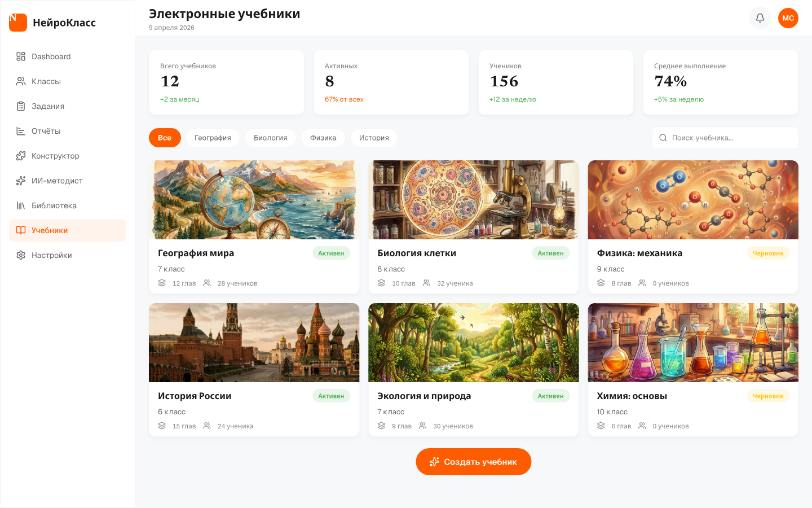The height and width of the screenshot is (508, 812).
Task: Open the География мира cover thumbnail
Action: tap(254, 200)
